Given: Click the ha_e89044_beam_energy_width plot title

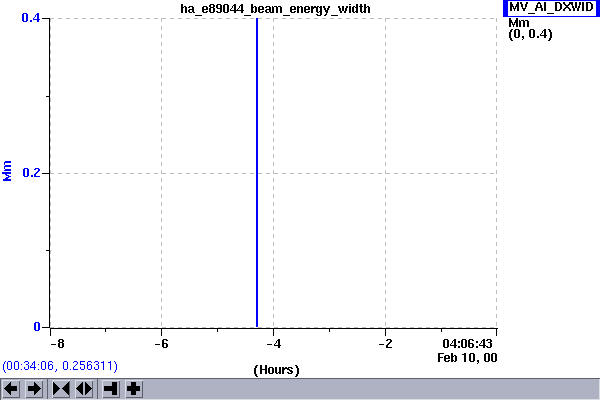Looking at the screenshot, I should pyautogui.click(x=273, y=8).
